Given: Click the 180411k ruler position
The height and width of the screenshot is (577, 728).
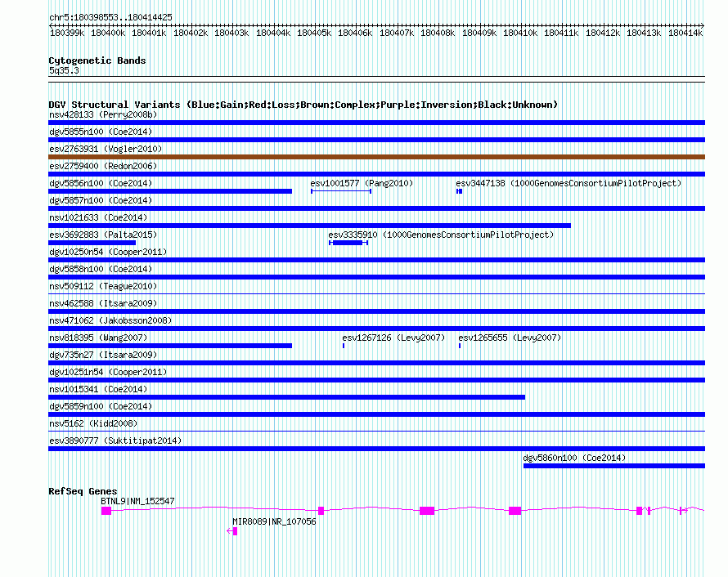Looking at the screenshot, I should pyautogui.click(x=561, y=33).
